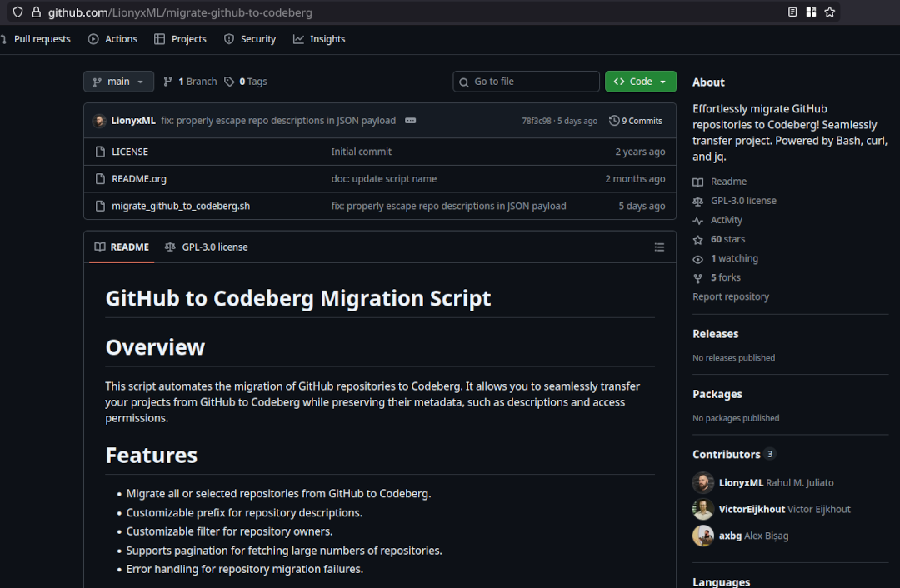Expand the main branch dropdown
Image resolution: width=900 pixels, height=588 pixels.
[x=118, y=81]
